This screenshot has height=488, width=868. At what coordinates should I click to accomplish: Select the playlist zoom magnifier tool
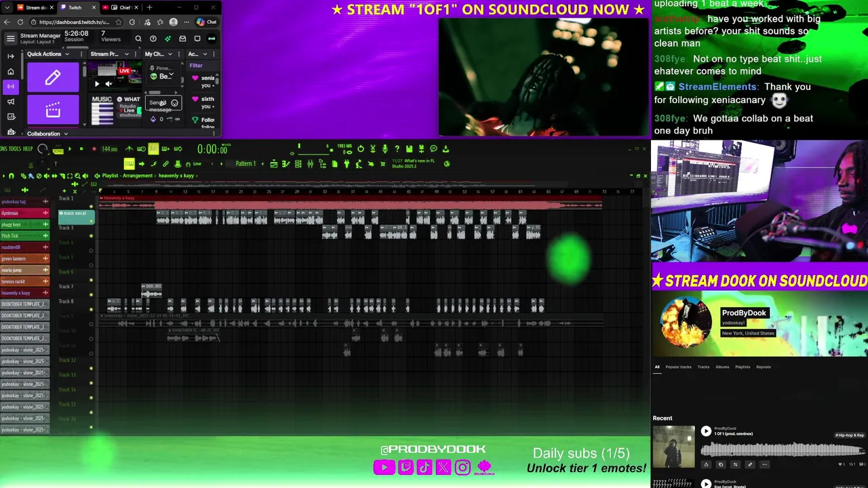click(77, 176)
